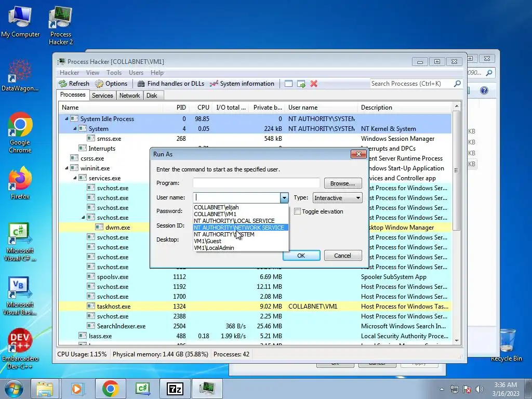This screenshot has width=532, height=399.
Task: Click OK in Run As dialog
Action: click(x=301, y=256)
